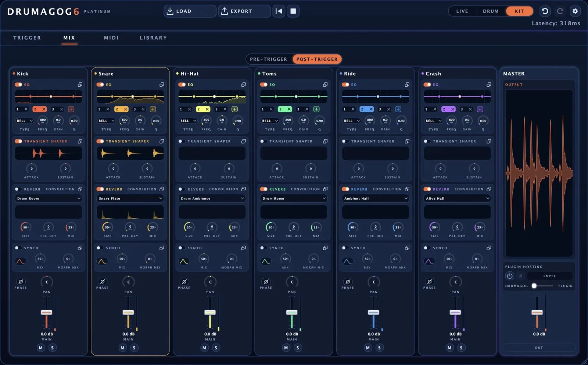This screenshot has height=365, width=588.
Task: Disable the Ride Reverb toggle
Action: [x=345, y=189]
